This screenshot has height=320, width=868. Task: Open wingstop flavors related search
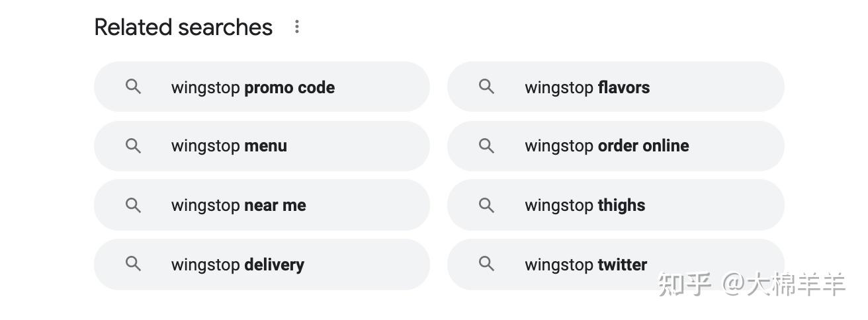click(x=616, y=87)
